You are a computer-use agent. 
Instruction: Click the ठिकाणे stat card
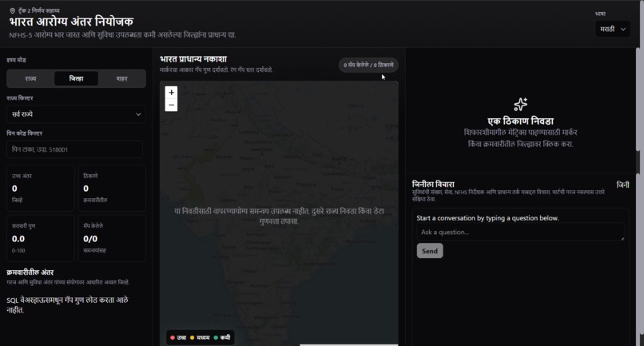coord(112,189)
